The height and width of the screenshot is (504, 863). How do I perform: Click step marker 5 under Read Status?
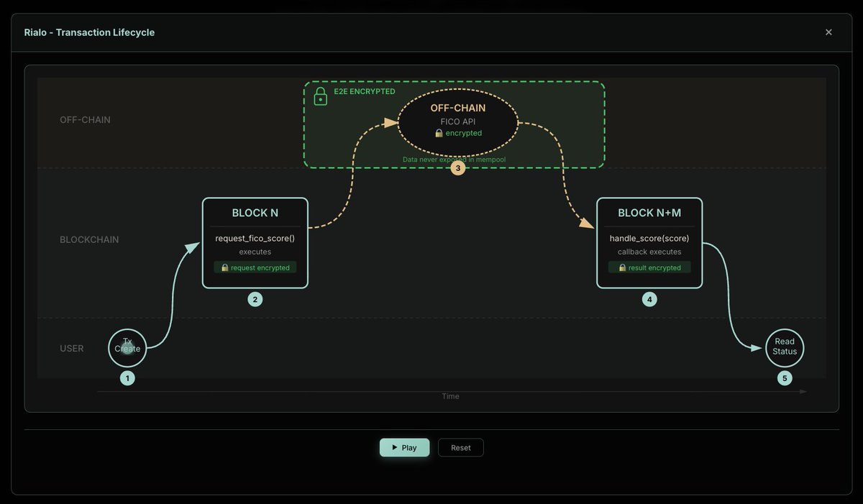click(785, 378)
